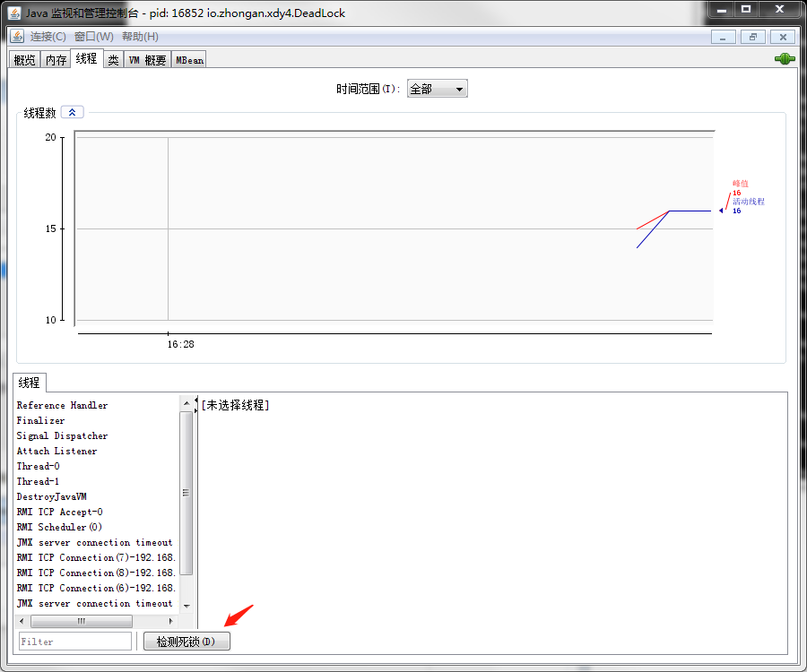This screenshot has width=807, height=672.
Task: Click thread list scroll left arrow
Action: 22,621
